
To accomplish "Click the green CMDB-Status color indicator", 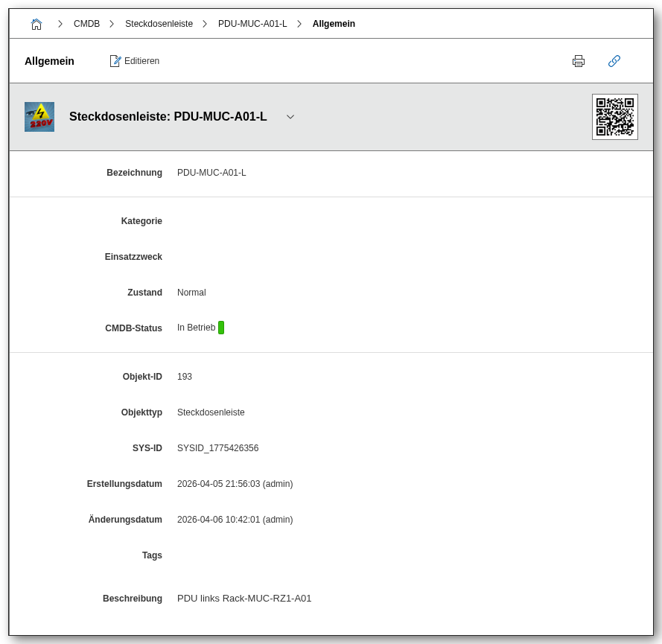I will pyautogui.click(x=221, y=328).
